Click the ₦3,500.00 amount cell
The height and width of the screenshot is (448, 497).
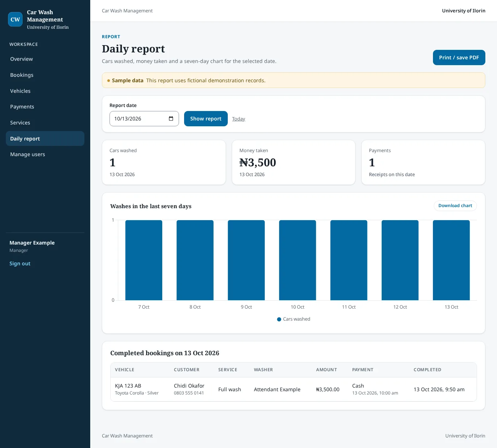click(328, 389)
